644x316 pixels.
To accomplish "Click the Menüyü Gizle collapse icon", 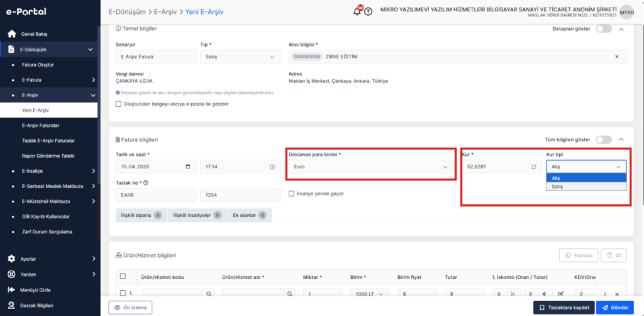I will [12, 290].
